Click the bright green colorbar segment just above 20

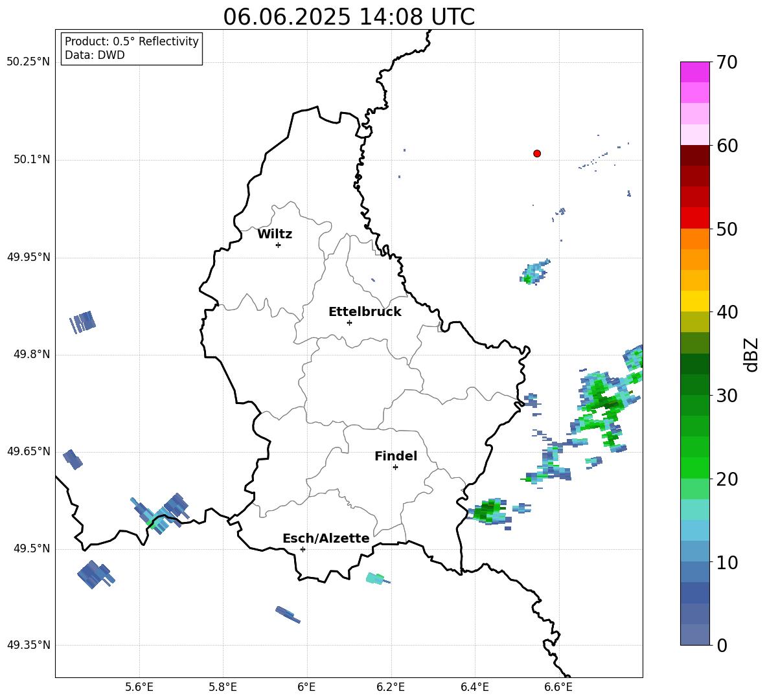pyautogui.click(x=695, y=468)
